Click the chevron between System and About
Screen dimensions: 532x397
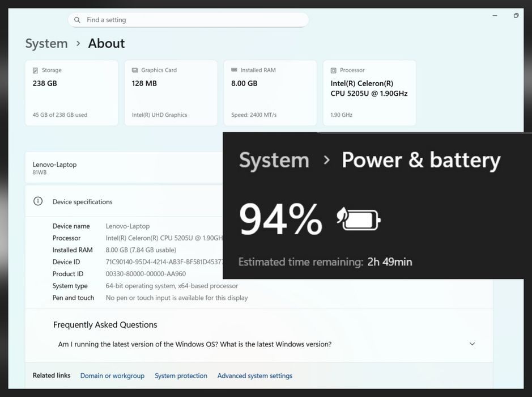[78, 44]
